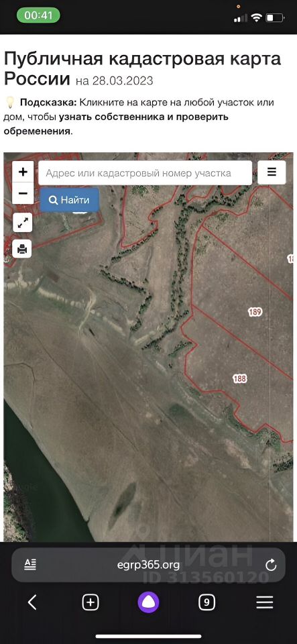Tap the egrp365.org address bar
This screenshot has height=644, width=297.
(148, 565)
